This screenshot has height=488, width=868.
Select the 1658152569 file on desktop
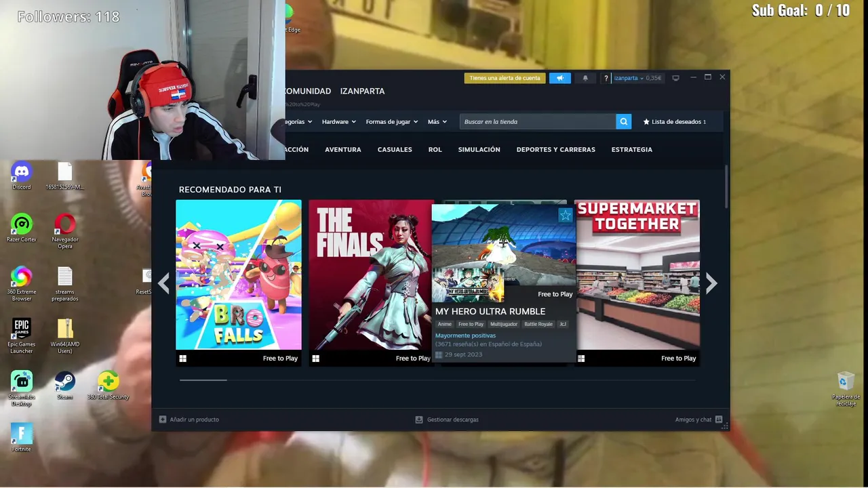pos(65,176)
